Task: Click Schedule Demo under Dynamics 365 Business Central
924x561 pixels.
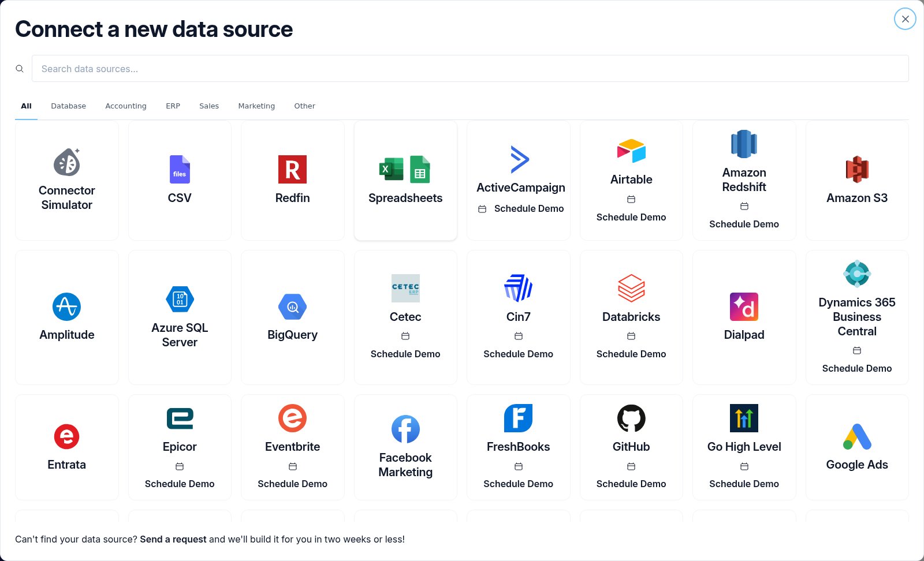Action: [x=857, y=368]
